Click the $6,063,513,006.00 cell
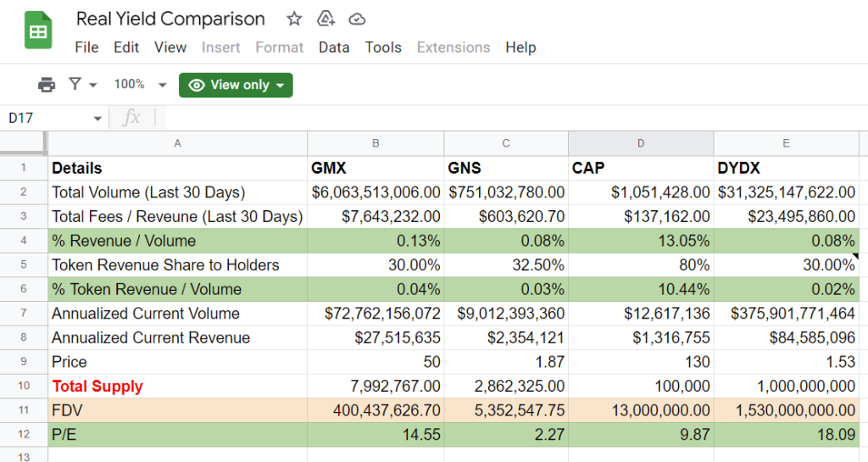 pyautogui.click(x=376, y=192)
